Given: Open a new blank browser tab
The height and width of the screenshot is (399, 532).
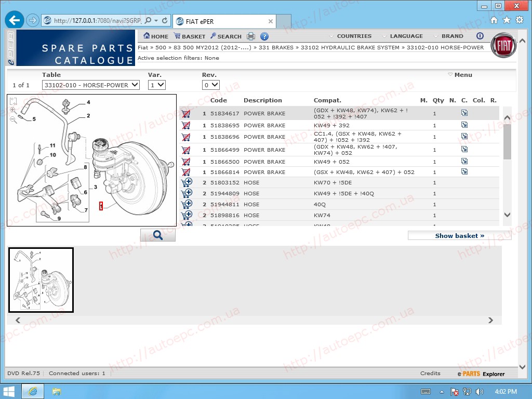Looking at the screenshot, I should pyautogui.click(x=284, y=21).
